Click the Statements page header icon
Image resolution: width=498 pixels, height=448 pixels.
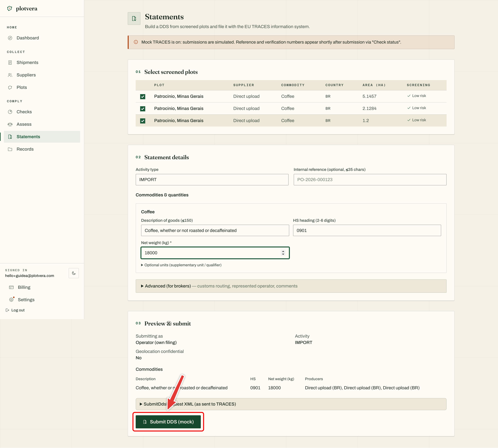click(134, 19)
